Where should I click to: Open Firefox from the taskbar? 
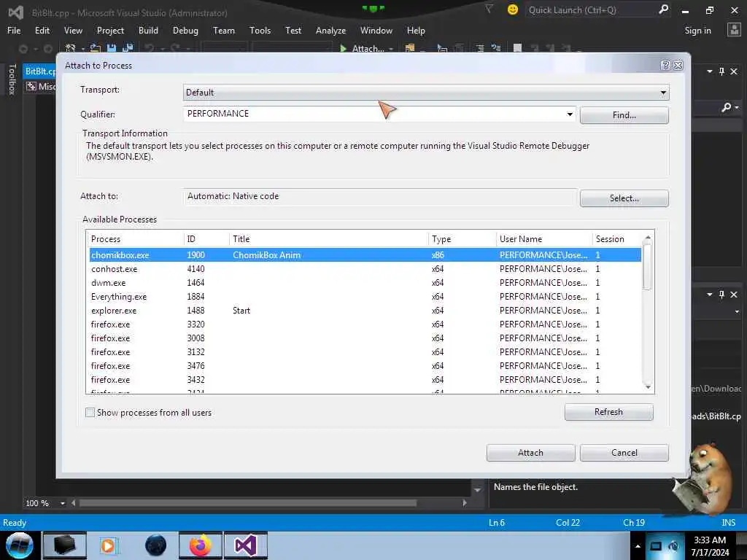point(201,545)
